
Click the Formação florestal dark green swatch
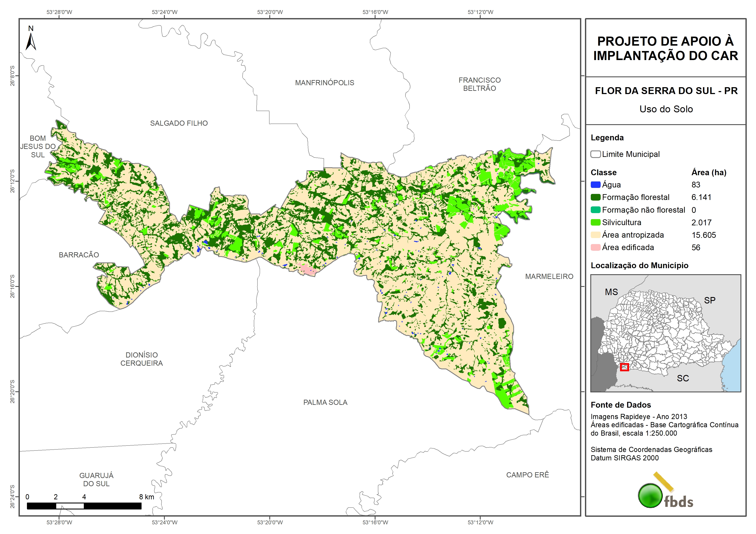point(595,197)
